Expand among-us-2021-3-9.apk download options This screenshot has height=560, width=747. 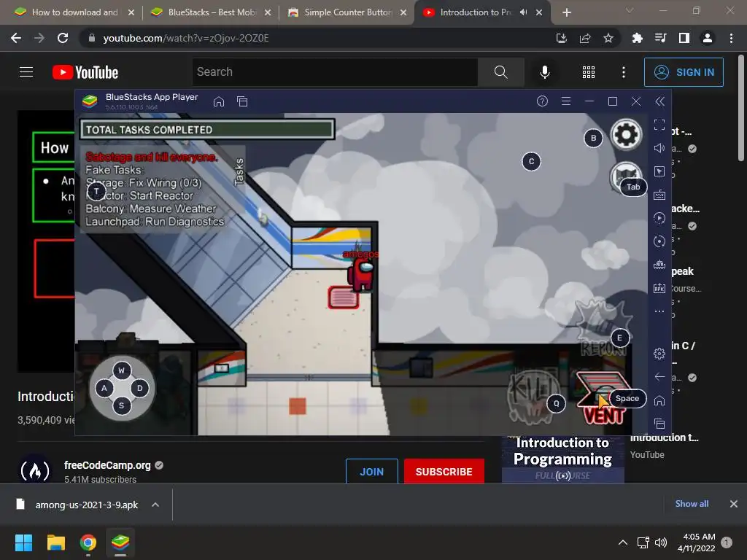tap(155, 505)
